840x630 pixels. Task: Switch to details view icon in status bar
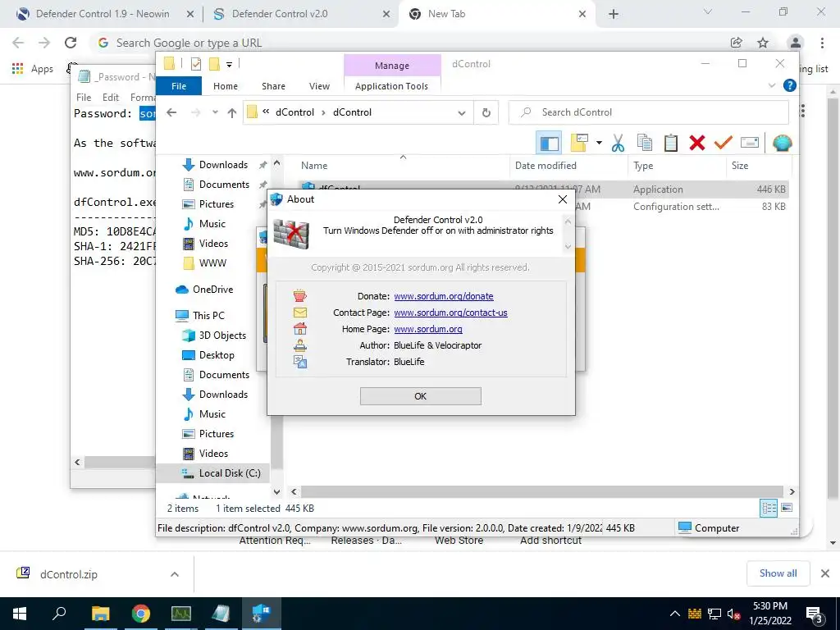click(x=769, y=508)
